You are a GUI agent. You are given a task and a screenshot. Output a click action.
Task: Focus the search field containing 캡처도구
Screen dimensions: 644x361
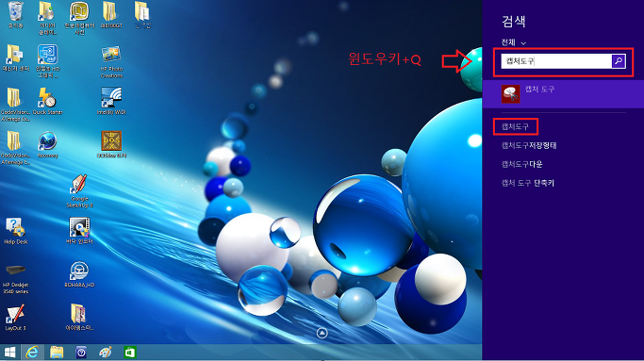556,61
